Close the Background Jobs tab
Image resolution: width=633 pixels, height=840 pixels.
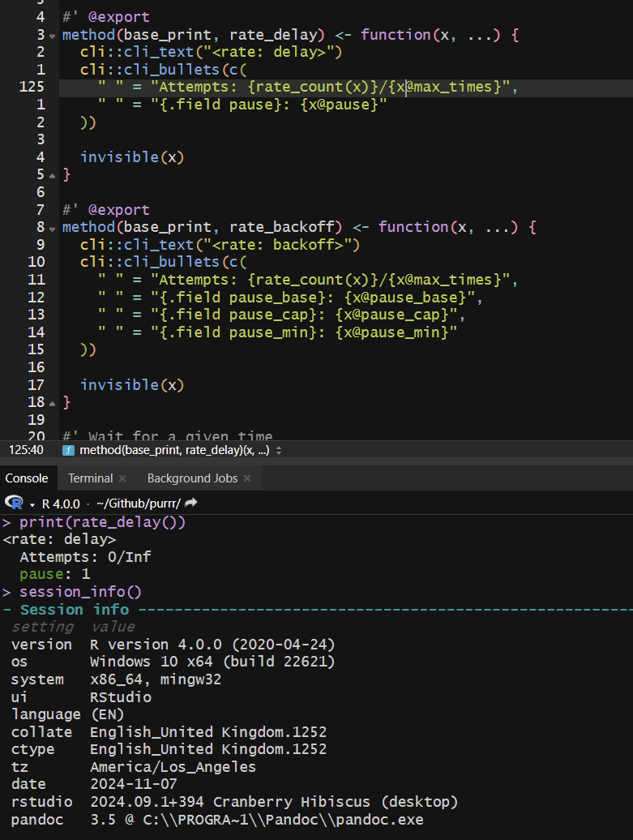click(247, 478)
